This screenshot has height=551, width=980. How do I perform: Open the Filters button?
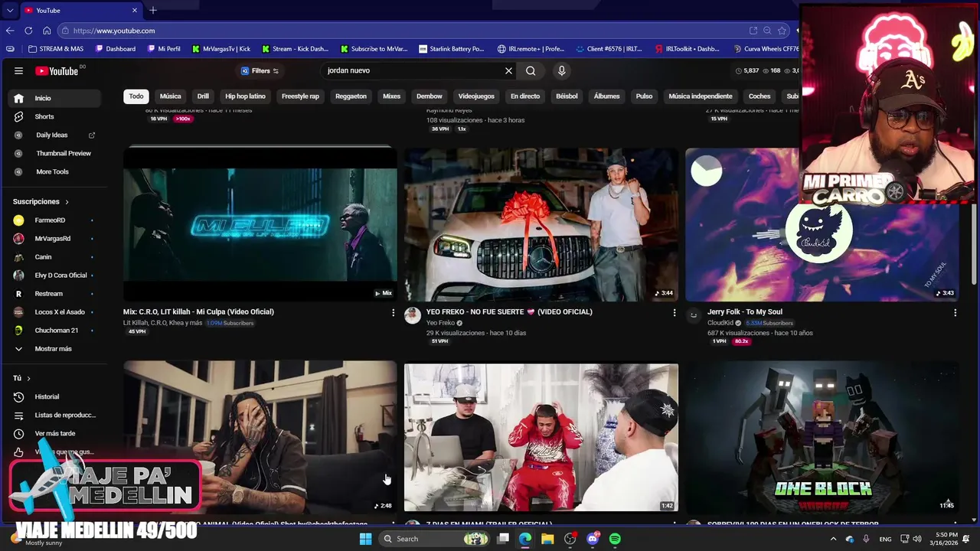(260, 70)
